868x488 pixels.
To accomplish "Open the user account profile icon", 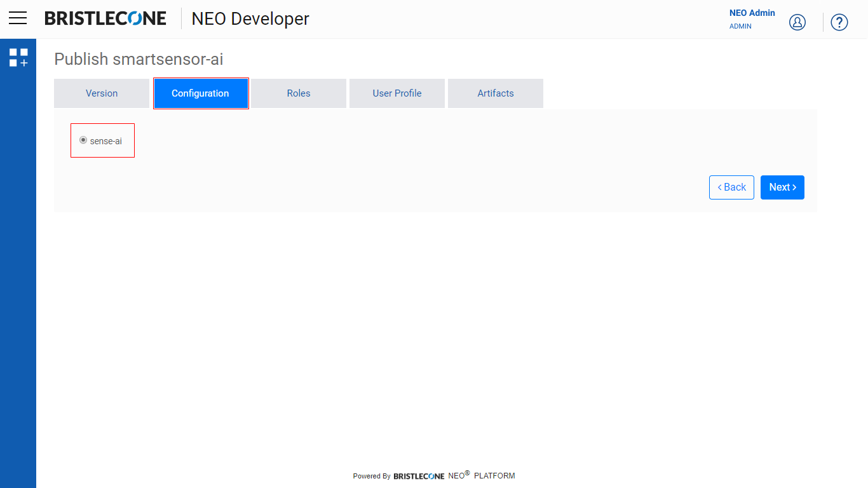I will point(797,22).
